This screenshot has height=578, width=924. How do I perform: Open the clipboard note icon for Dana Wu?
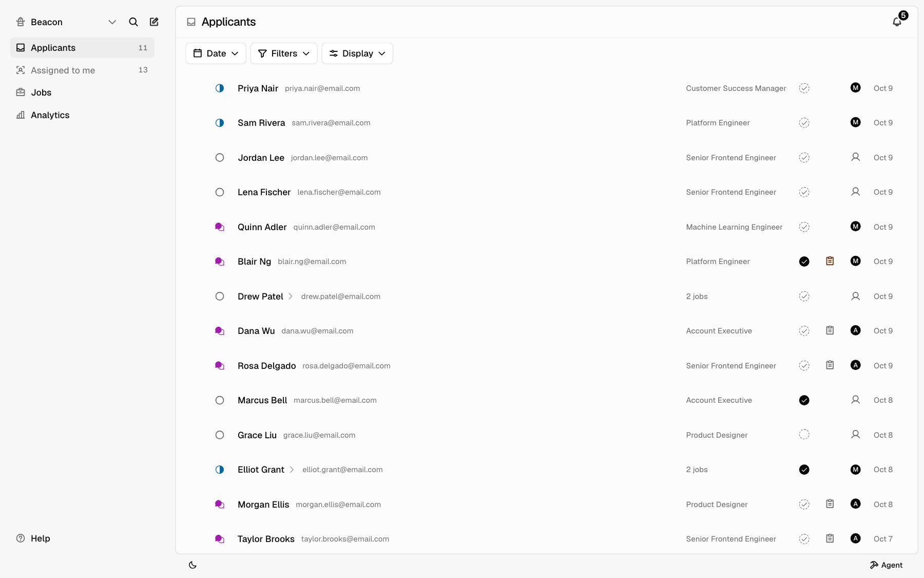(830, 330)
